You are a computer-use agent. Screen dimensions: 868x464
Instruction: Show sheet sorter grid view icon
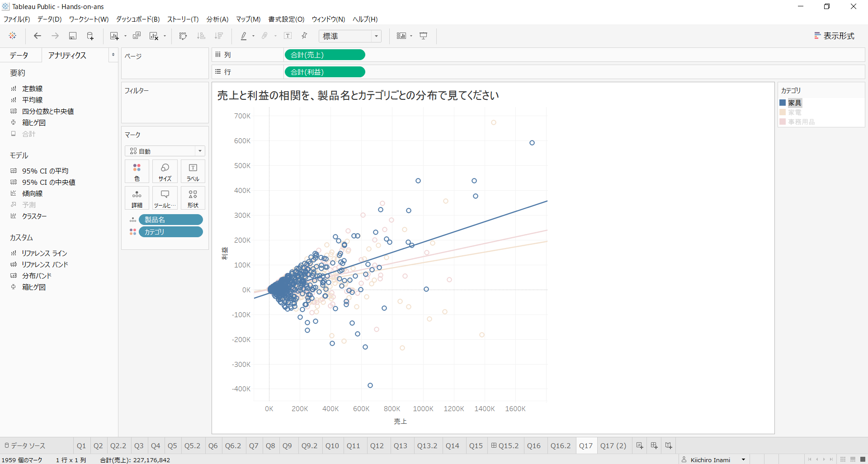(x=843, y=459)
